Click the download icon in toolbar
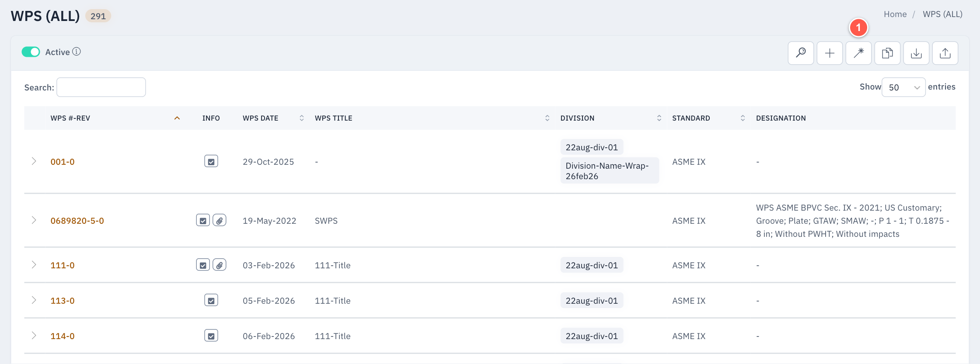 tap(916, 53)
